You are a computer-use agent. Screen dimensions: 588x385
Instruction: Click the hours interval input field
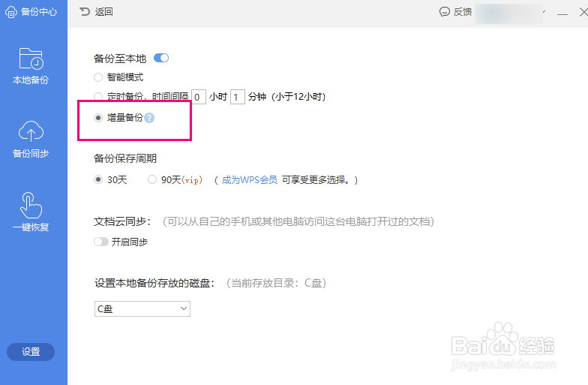point(198,97)
